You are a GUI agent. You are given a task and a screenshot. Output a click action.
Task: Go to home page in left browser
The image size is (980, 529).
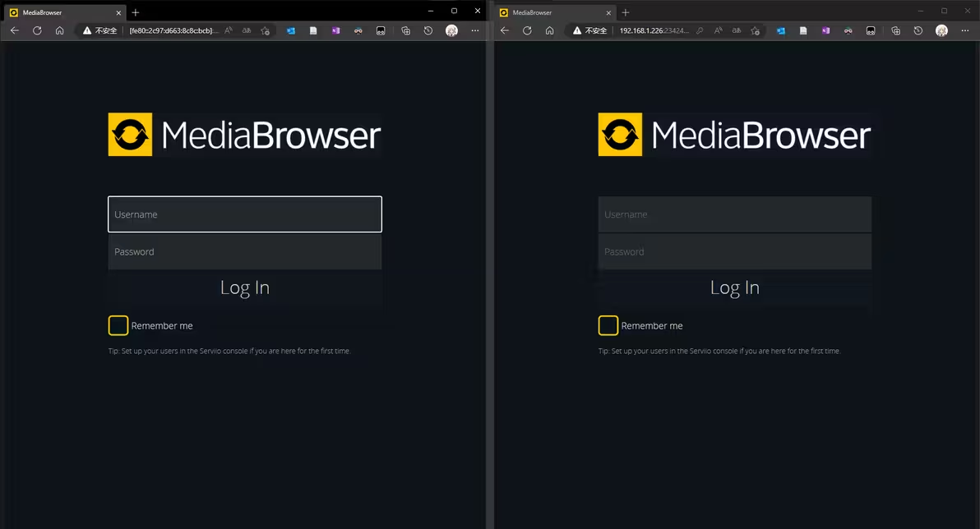(60, 30)
